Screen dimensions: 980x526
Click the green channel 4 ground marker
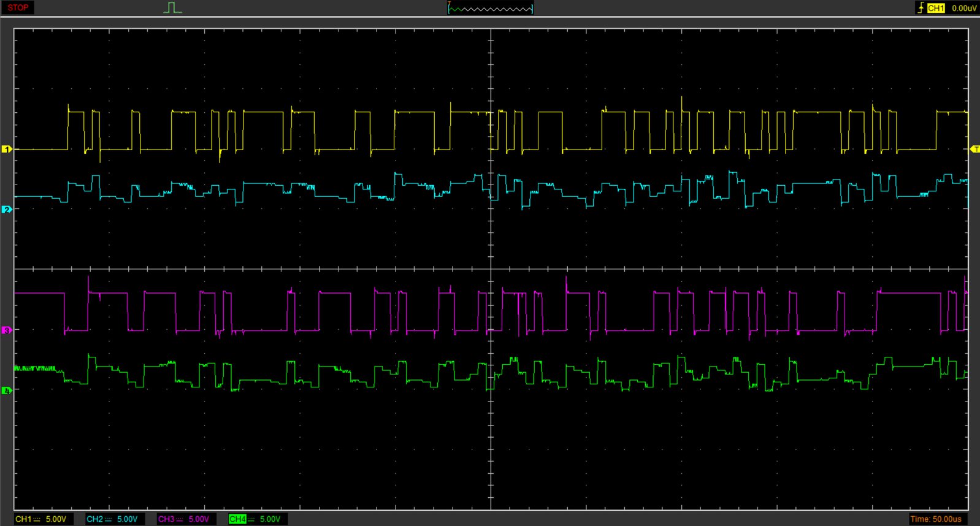[x=7, y=390]
